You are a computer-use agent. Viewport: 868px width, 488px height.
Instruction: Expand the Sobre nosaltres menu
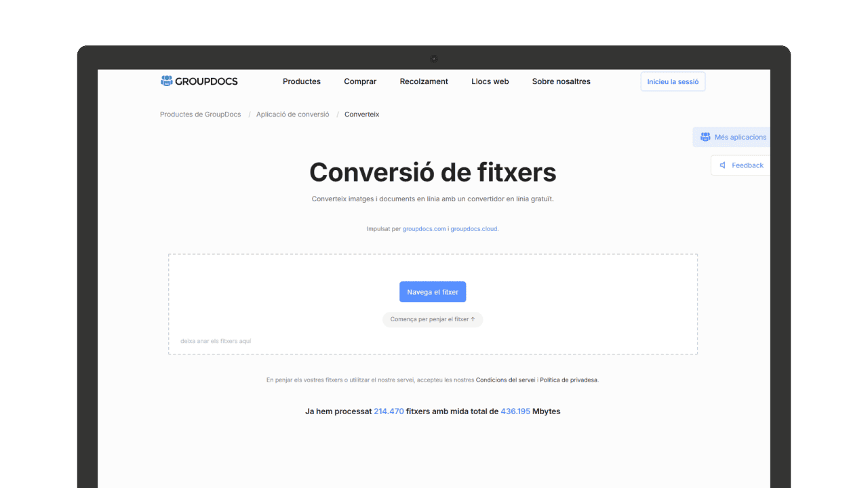tap(561, 81)
